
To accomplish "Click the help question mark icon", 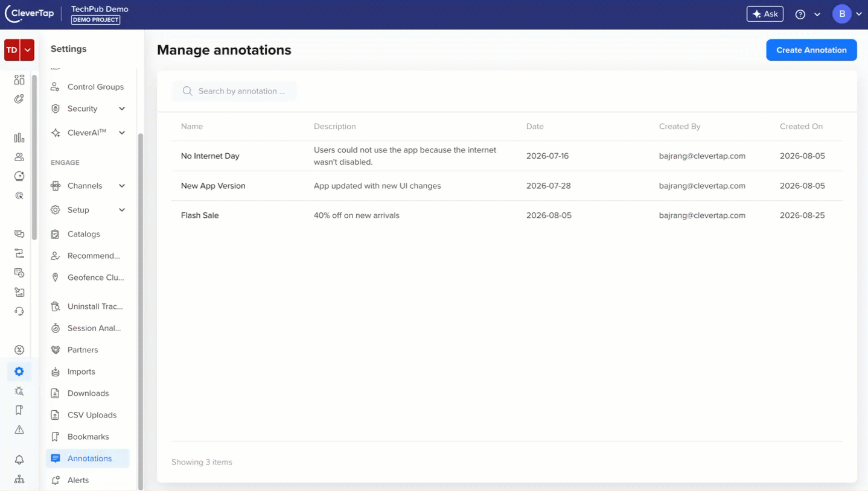I will coord(800,14).
